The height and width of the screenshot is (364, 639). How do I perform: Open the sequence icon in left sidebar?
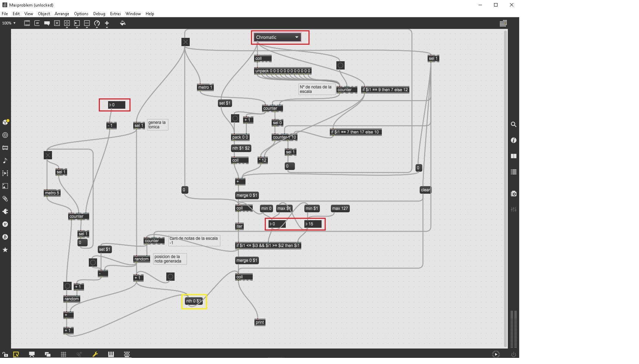[x=5, y=173]
